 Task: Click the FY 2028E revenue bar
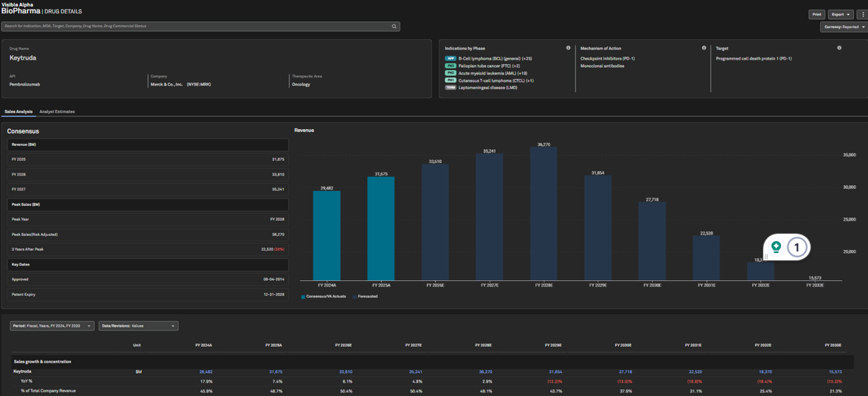point(544,214)
